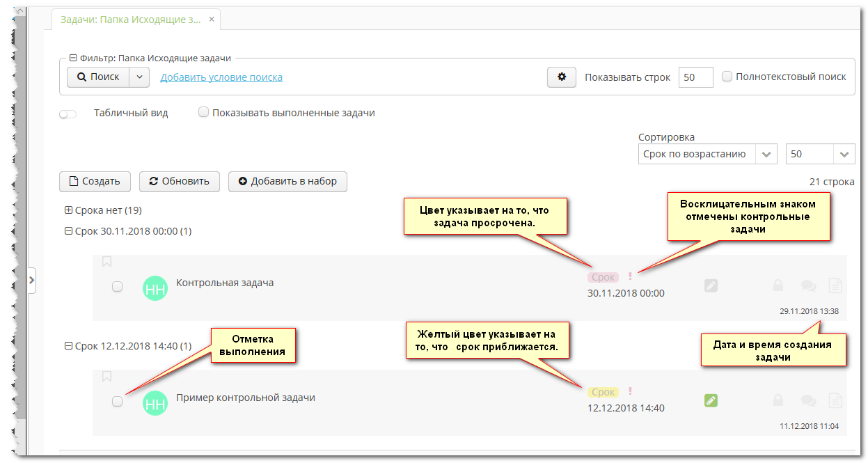Toggle the 'Табличный вид' switch
Image resolution: width=868 pixels, height=463 pixels.
coord(68,113)
